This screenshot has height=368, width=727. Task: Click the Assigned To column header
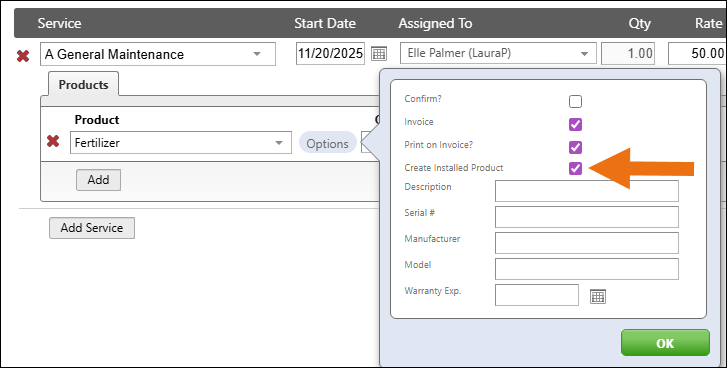click(435, 23)
